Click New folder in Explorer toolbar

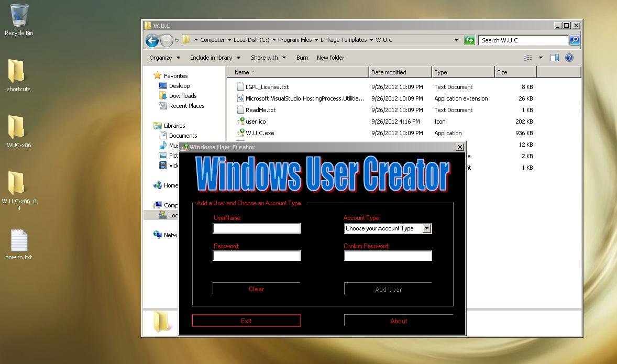coord(330,58)
